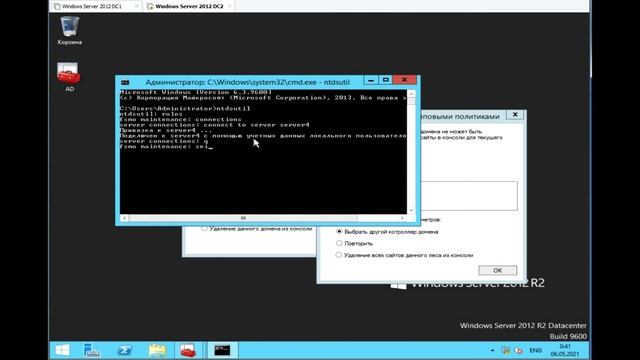Open File Explorer from the taskbar
The width and height of the screenshot is (640, 360).
click(x=157, y=350)
